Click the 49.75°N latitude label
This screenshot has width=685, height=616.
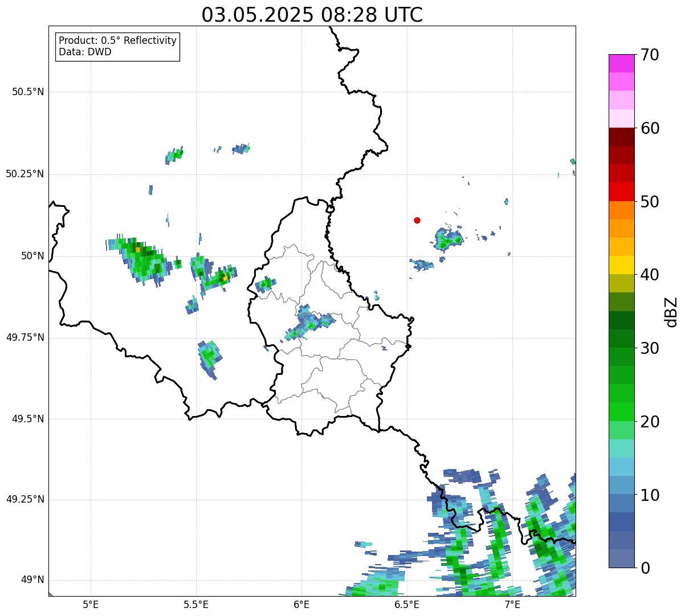(x=25, y=337)
